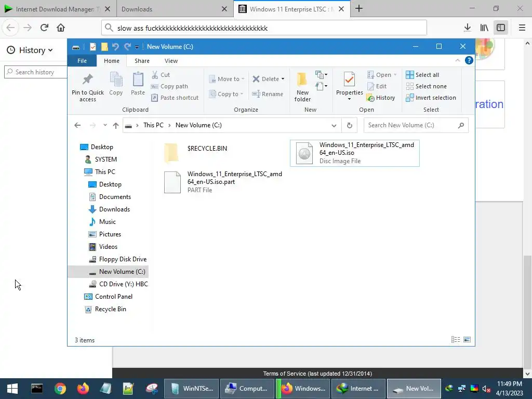Click Copy path in ribbon
Viewport: 532px width, 399px height.
coord(169,86)
